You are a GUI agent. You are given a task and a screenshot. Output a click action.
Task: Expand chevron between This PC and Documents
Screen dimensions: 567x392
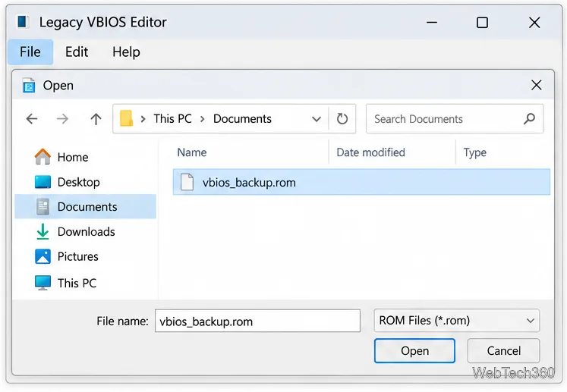tap(203, 119)
